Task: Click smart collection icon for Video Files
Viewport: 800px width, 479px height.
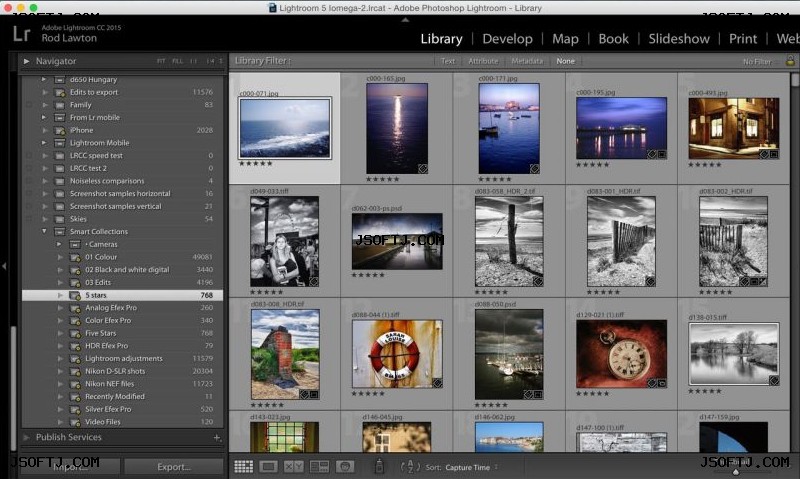Action: click(x=75, y=422)
